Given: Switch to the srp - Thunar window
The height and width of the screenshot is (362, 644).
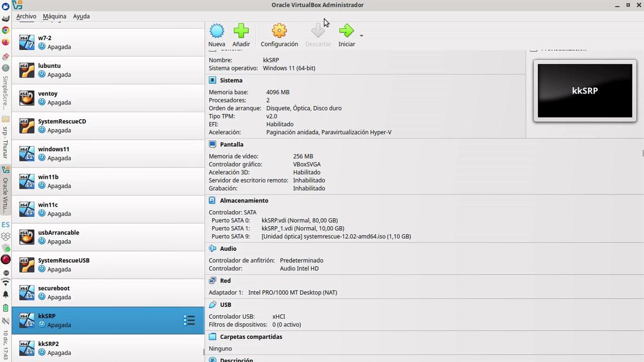Looking at the screenshot, I should click(6, 138).
